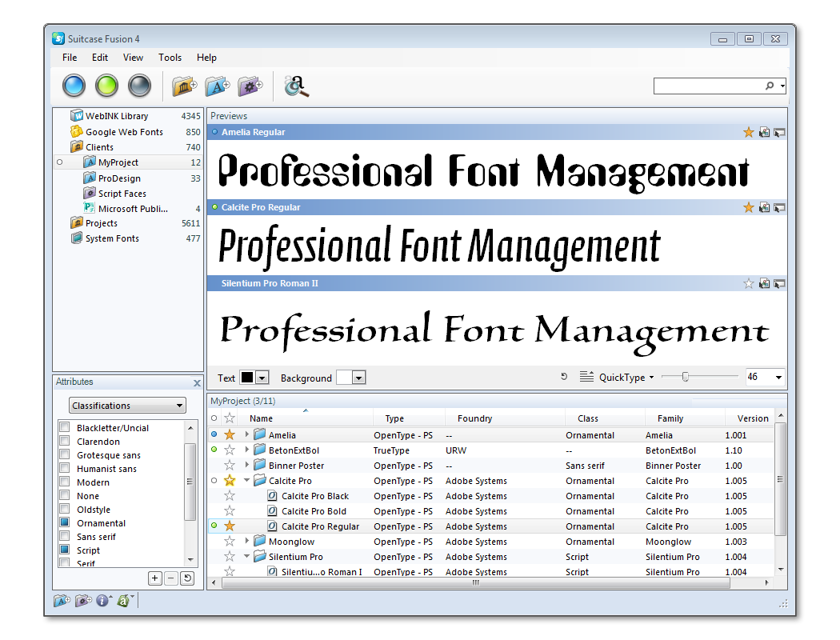Image resolution: width=840 pixels, height=640 pixels.
Task: Click the QuickFind magnifier toolbar icon
Action: [x=296, y=86]
